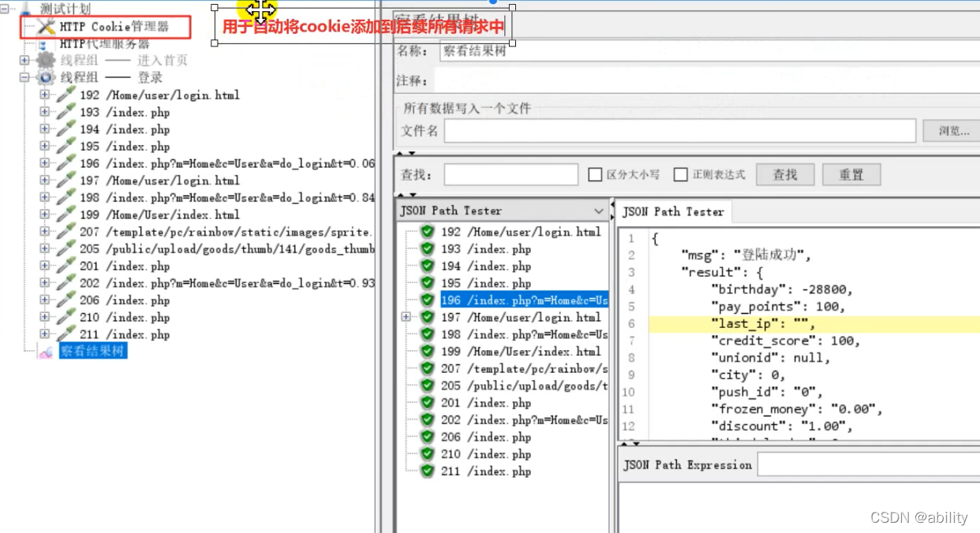Open the JSON Path Tester renderer dropdown
This screenshot has height=533, width=980.
(599, 211)
